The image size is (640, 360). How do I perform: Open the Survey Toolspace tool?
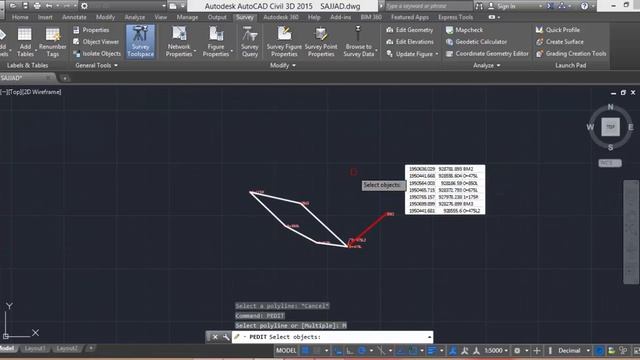[140, 42]
